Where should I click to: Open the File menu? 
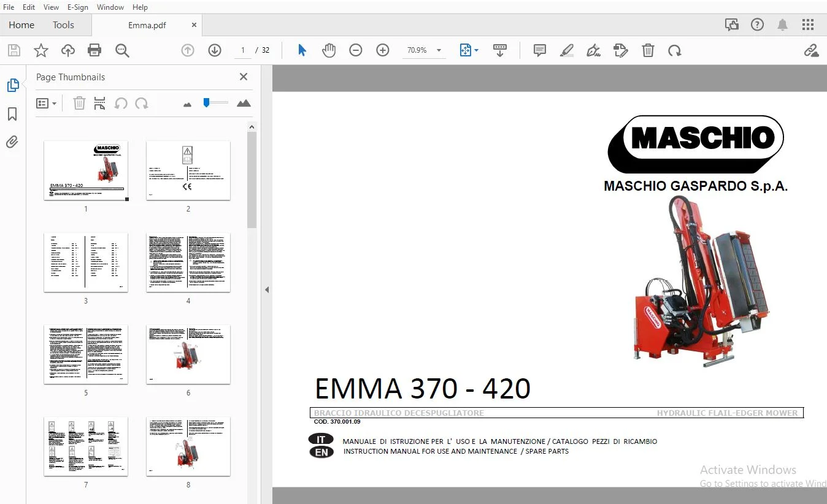(9, 7)
